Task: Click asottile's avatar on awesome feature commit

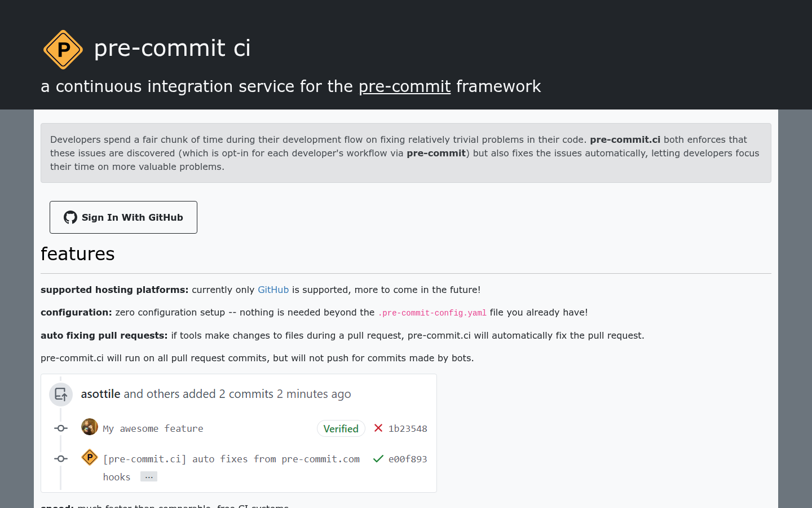Action: click(90, 427)
